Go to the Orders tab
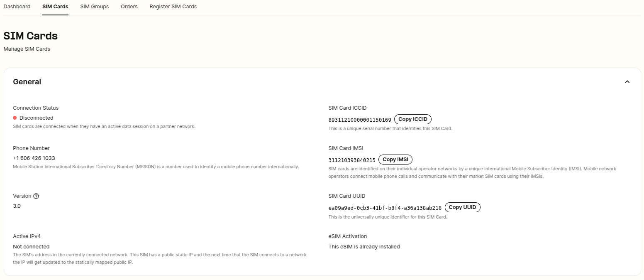644x280 pixels. click(129, 7)
